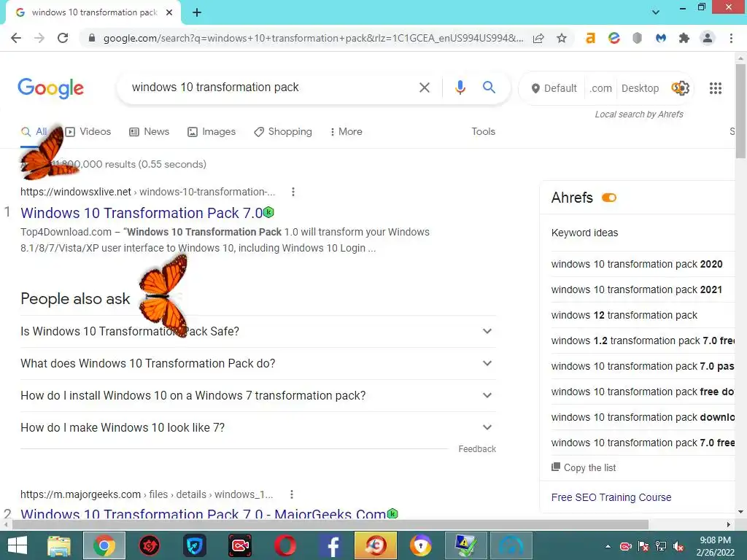Image resolution: width=747 pixels, height=560 pixels.
Task: Open Facebook from the taskbar
Action: pyautogui.click(x=331, y=545)
